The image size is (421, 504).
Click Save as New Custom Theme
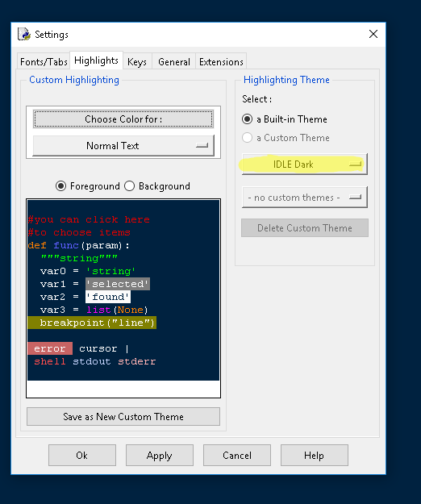tap(123, 417)
